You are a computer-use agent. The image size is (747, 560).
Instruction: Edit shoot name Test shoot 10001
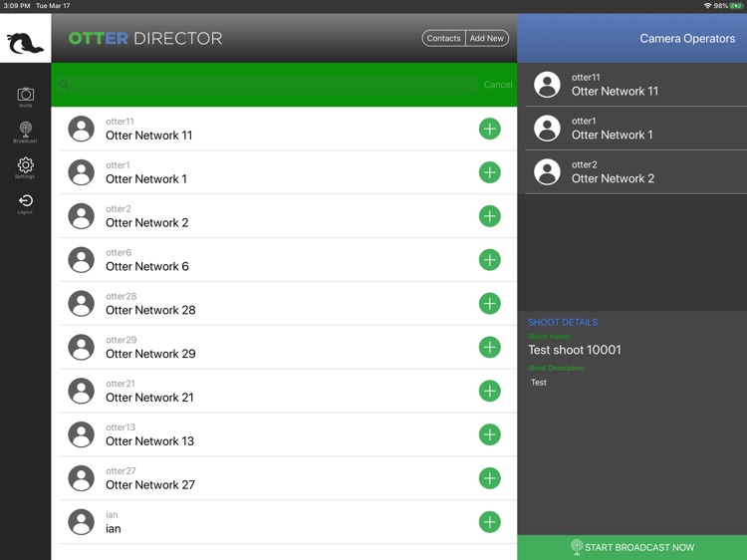tap(575, 350)
